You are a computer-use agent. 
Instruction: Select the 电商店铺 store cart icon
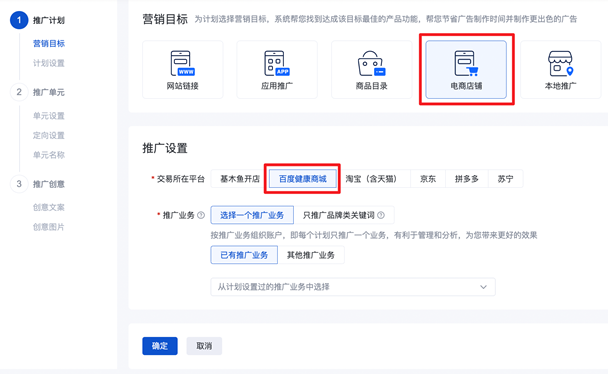[x=466, y=63]
